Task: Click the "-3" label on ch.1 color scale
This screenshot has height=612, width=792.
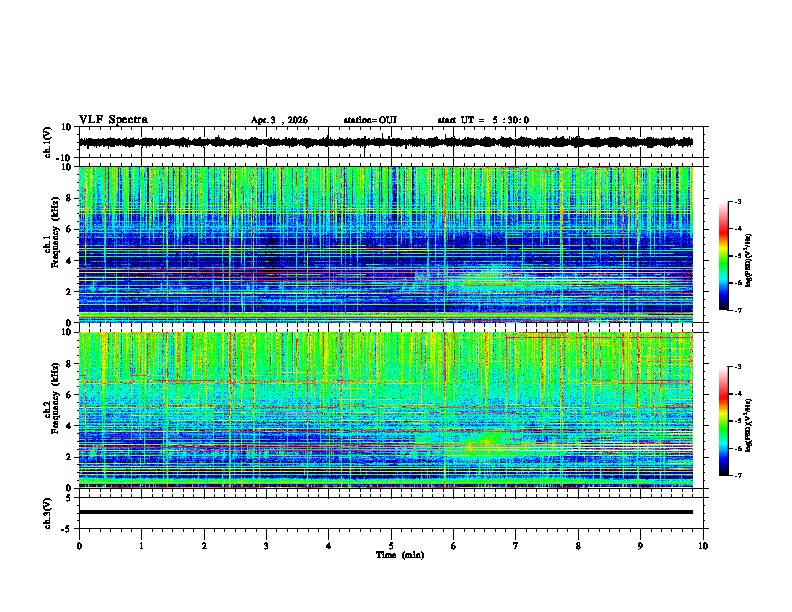Action: [x=737, y=202]
